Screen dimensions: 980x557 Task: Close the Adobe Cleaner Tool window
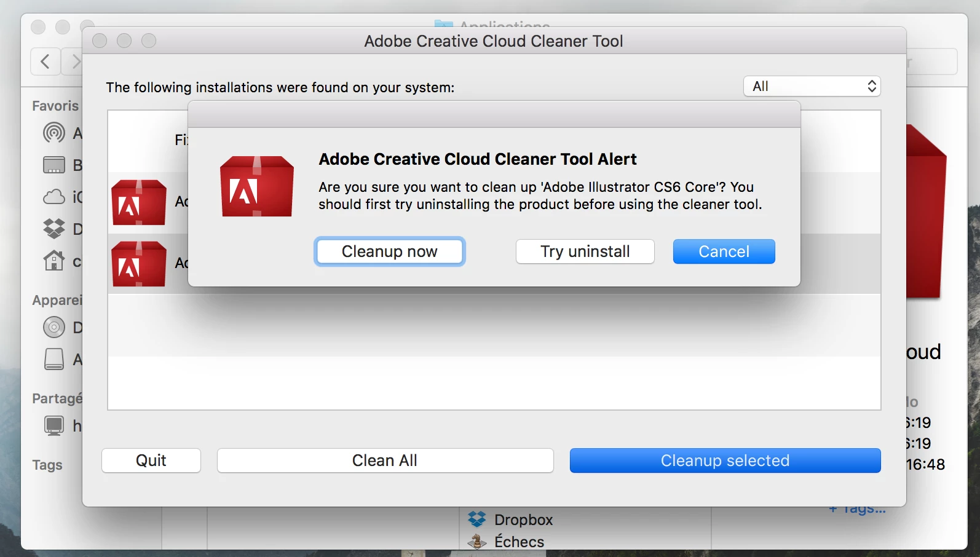[x=100, y=41]
